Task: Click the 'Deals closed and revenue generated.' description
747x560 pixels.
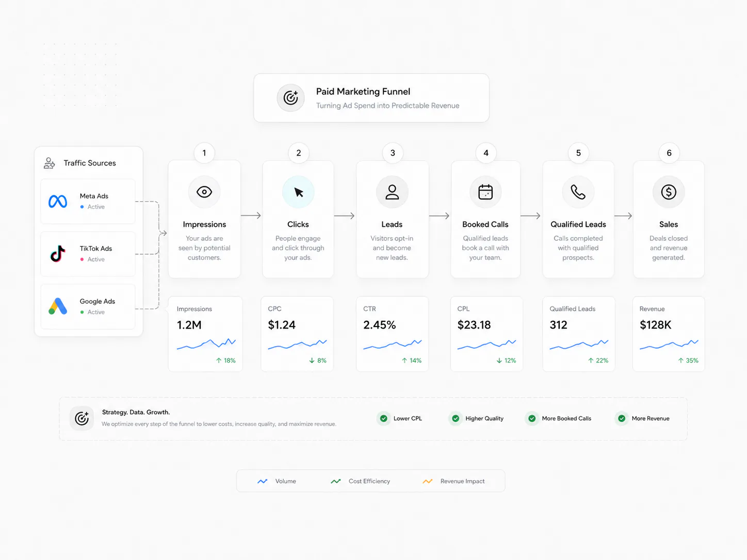Action: click(669, 248)
